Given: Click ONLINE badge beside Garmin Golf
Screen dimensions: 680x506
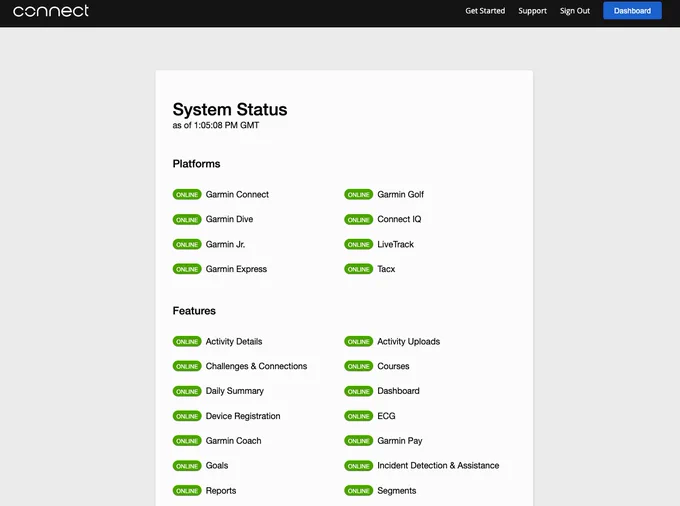Looking at the screenshot, I should (359, 195).
